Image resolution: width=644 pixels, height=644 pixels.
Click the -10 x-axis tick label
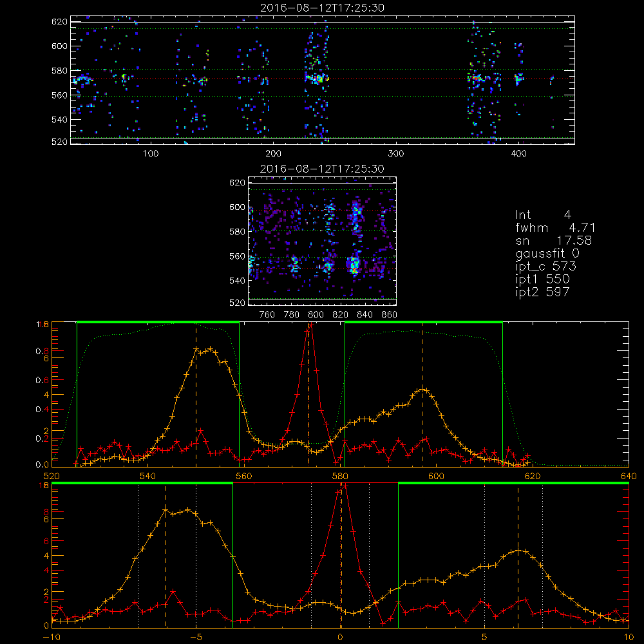(x=52, y=638)
